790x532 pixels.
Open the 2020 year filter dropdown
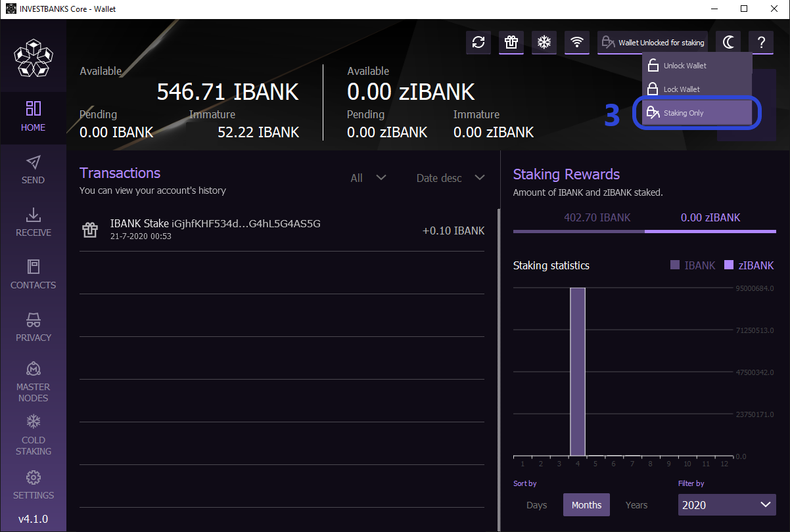(727, 505)
